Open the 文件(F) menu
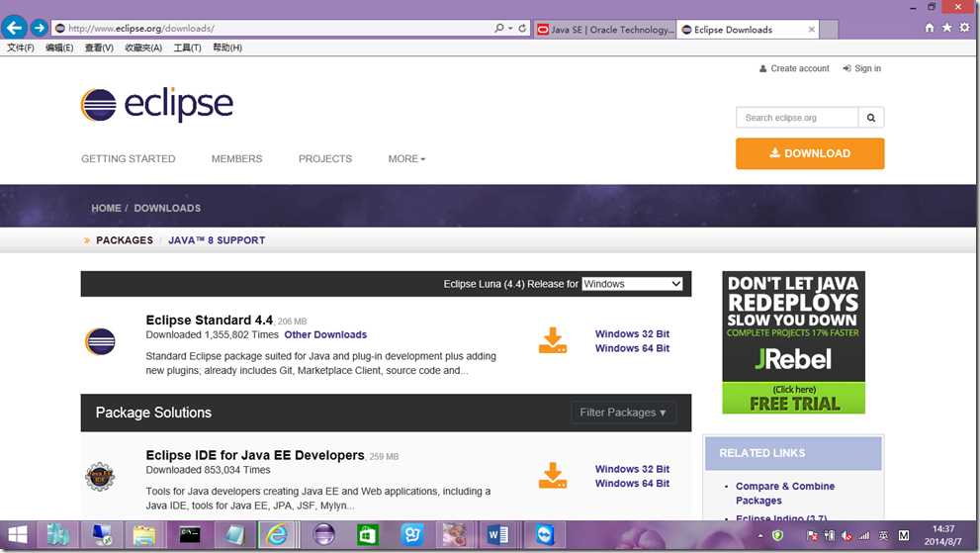 [x=21, y=47]
